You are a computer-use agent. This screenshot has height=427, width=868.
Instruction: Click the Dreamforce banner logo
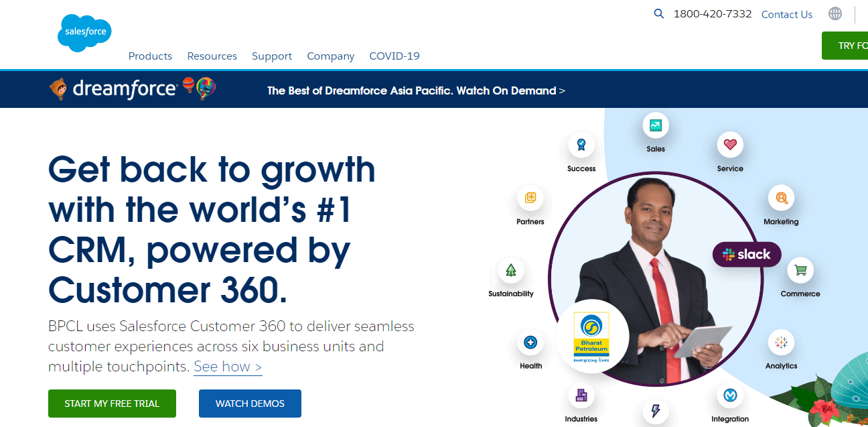113,88
